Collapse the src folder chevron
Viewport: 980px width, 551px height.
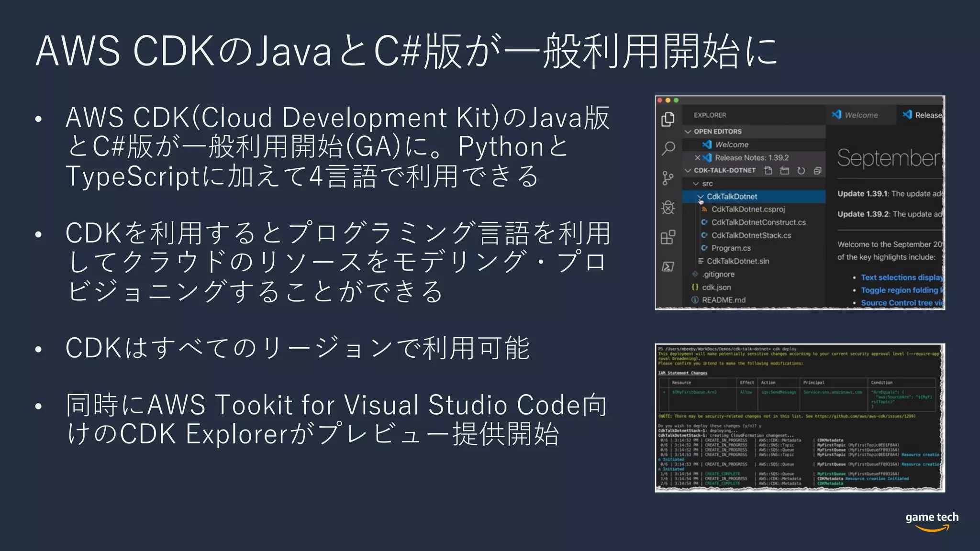pyautogui.click(x=696, y=184)
